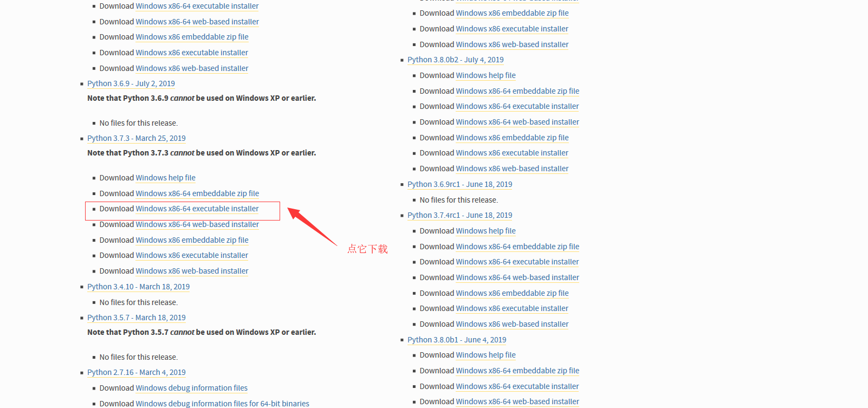Download Python 3.7.4rc1 Windows x86-64 web-based installer
Image resolution: width=868 pixels, height=408 pixels.
point(517,277)
